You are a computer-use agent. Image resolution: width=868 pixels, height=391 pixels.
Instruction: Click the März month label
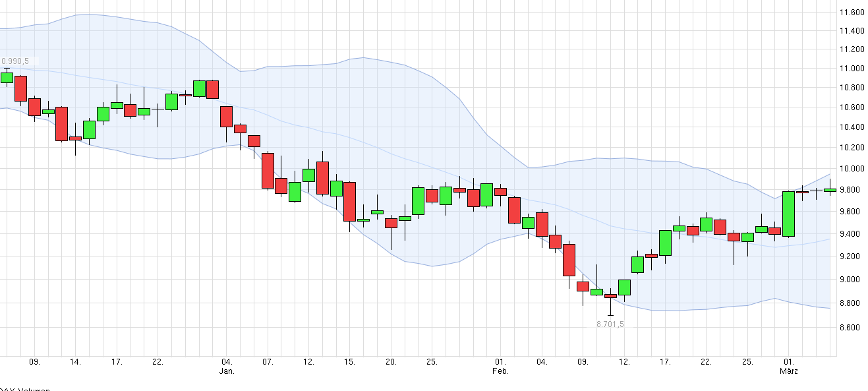pyautogui.click(x=789, y=371)
